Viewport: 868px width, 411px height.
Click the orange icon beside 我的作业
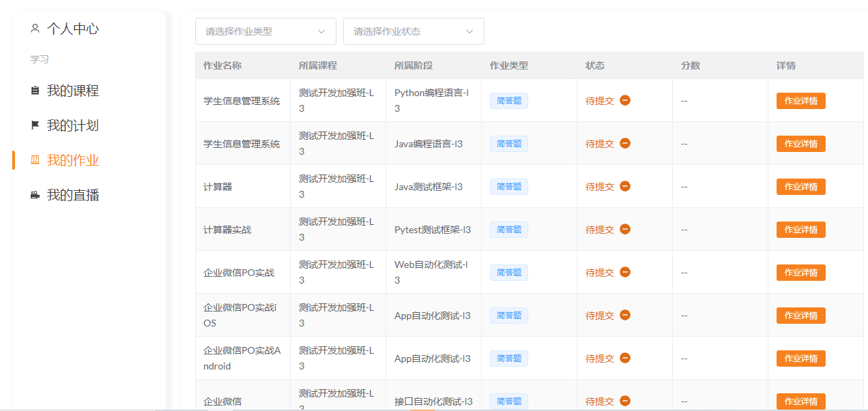[35, 160]
